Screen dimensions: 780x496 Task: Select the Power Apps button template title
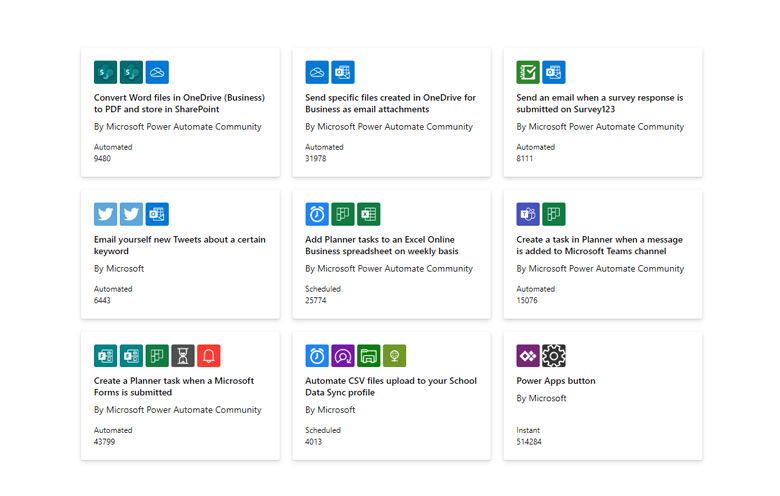[x=556, y=381]
